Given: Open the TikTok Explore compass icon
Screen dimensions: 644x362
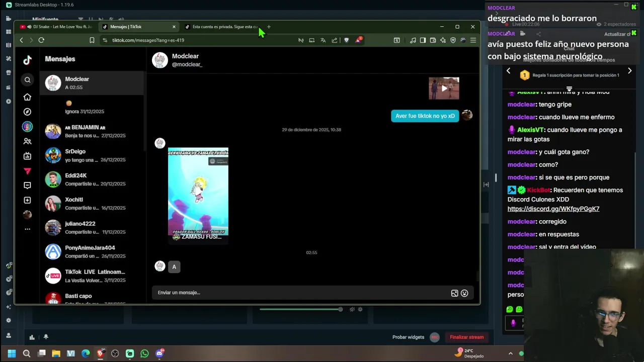Looking at the screenshot, I should pos(28,112).
